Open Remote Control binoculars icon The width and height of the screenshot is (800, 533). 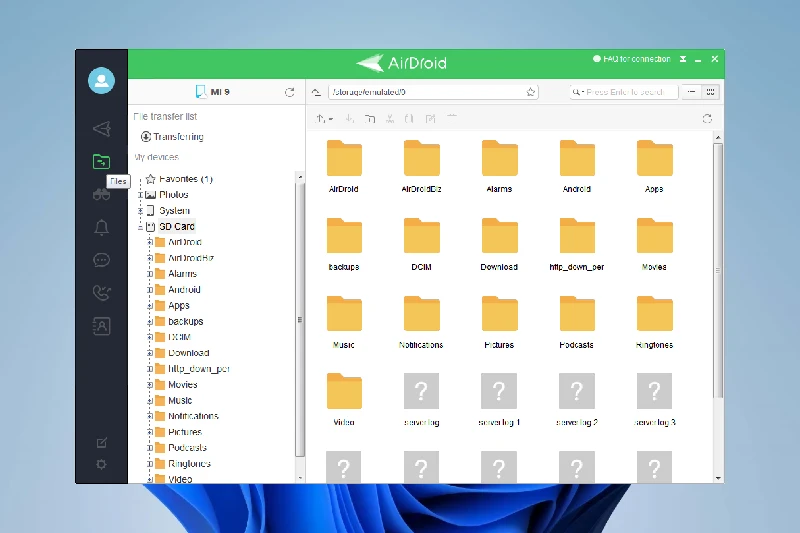101,193
